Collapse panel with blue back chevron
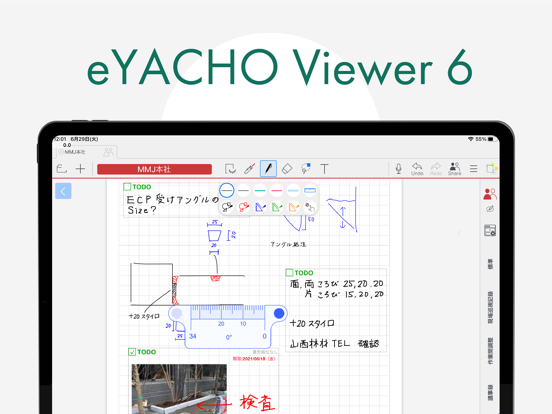 [x=63, y=191]
